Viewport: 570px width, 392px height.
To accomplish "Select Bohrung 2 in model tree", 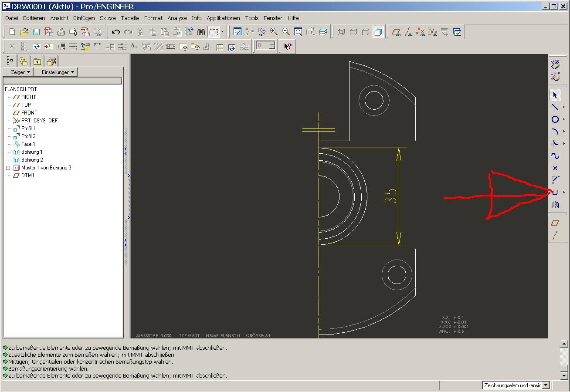I will (32, 160).
